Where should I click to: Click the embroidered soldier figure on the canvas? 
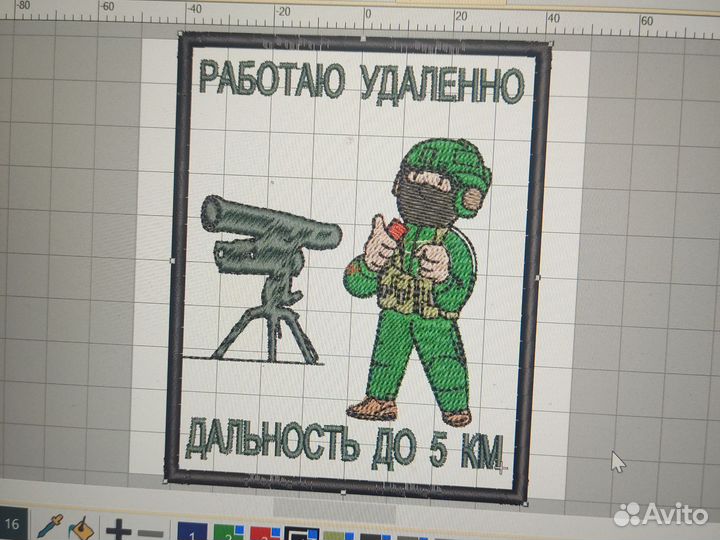[419, 281]
